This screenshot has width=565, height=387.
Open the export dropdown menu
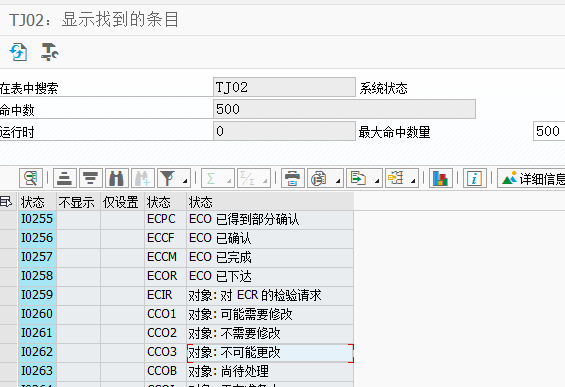tap(377, 181)
